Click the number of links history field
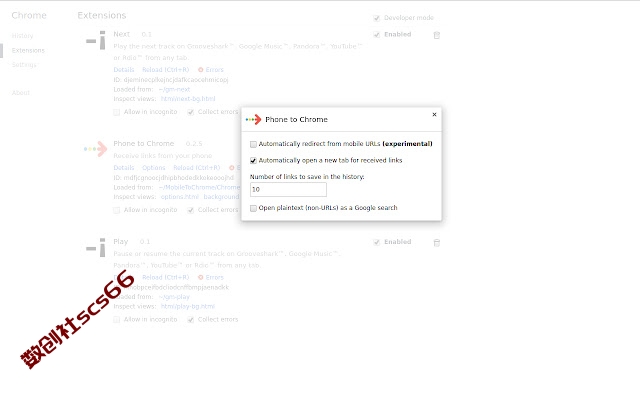Screen dimensions: 640x400 click(x=288, y=189)
